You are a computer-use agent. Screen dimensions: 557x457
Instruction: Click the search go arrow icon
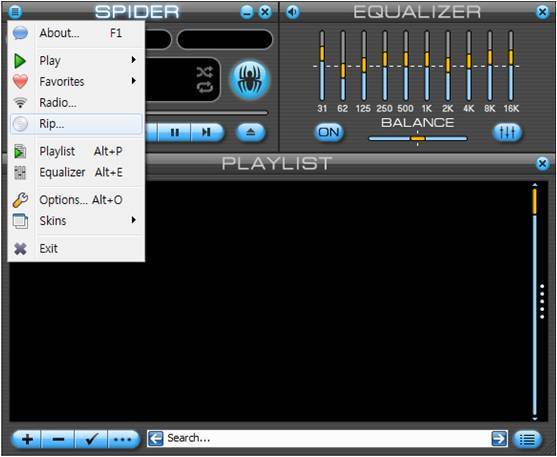499,439
